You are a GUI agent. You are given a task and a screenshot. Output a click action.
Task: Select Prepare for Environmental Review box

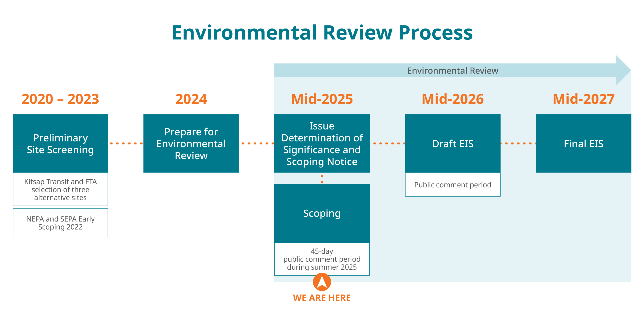[x=191, y=144]
